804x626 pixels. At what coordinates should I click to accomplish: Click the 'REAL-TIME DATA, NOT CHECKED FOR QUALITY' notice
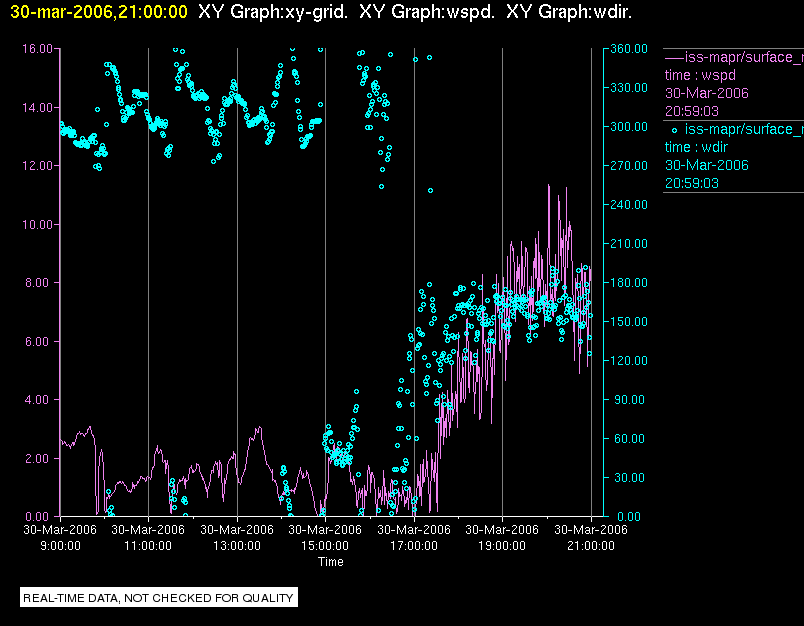pyautogui.click(x=158, y=598)
